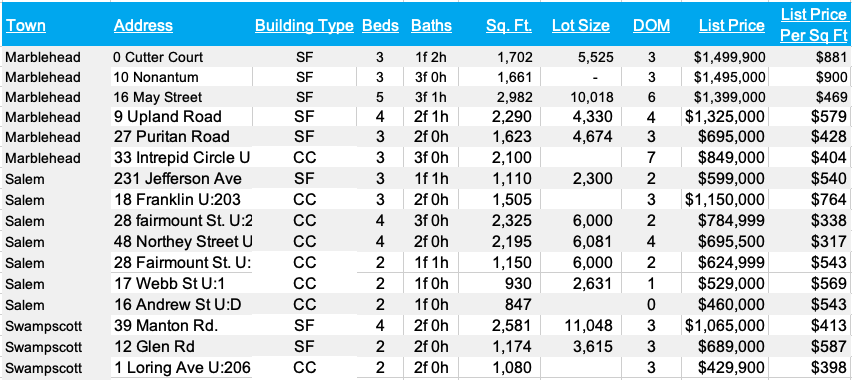Click the DOM column header
This screenshot has height=380, width=852.
tap(651, 26)
